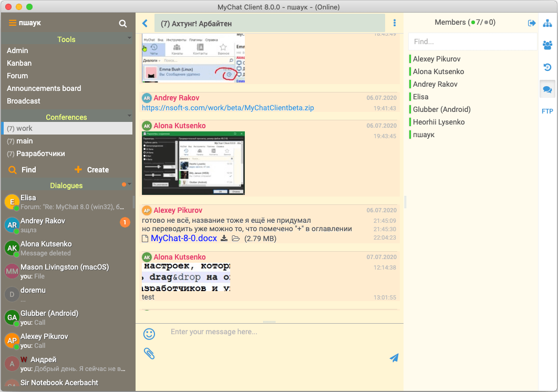The height and width of the screenshot is (392, 558).
Task: Send the message with the paper plane icon
Action: coord(394,357)
